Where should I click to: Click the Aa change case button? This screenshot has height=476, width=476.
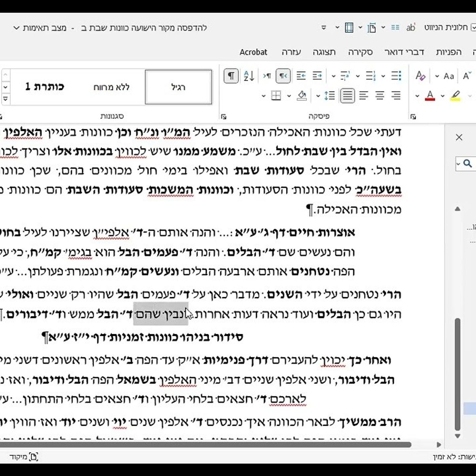[449, 76]
